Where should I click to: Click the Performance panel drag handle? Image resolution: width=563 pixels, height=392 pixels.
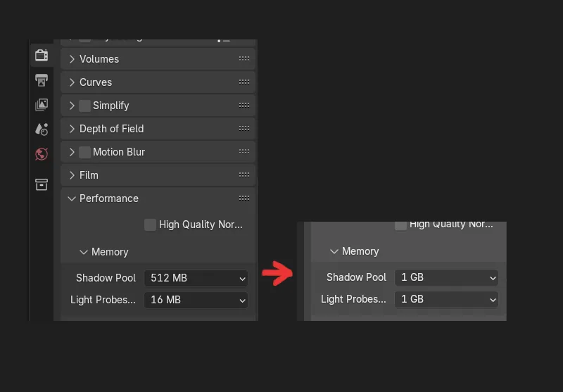[x=244, y=198]
